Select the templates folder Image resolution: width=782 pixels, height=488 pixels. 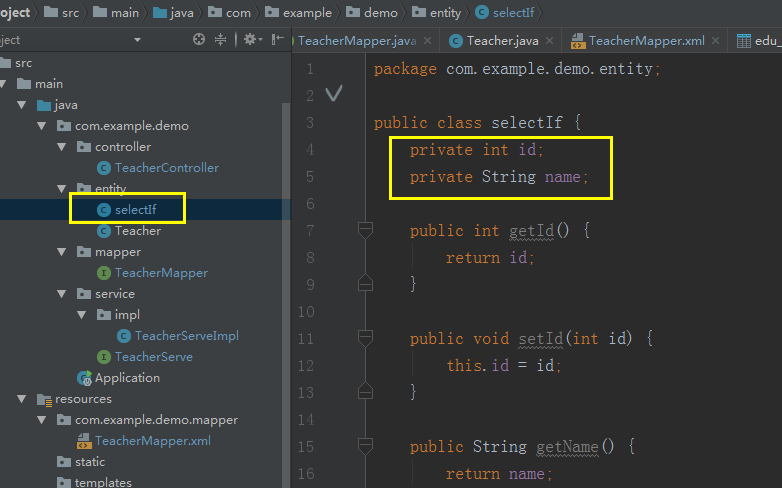coord(103,483)
